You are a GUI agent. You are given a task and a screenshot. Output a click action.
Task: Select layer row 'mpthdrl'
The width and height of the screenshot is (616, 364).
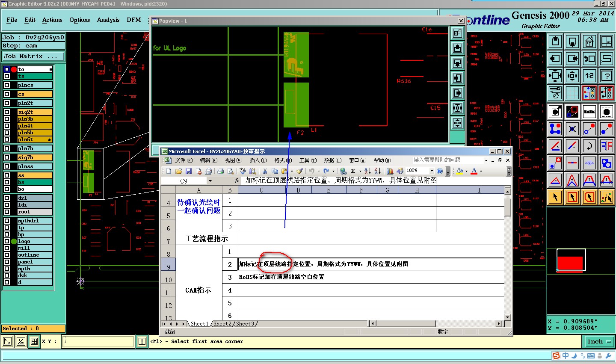pyautogui.click(x=35, y=221)
